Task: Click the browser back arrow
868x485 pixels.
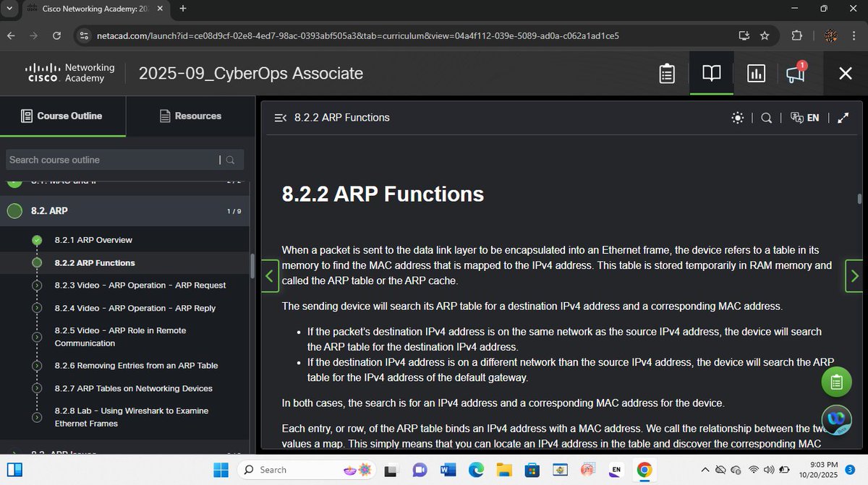Action: [12, 35]
